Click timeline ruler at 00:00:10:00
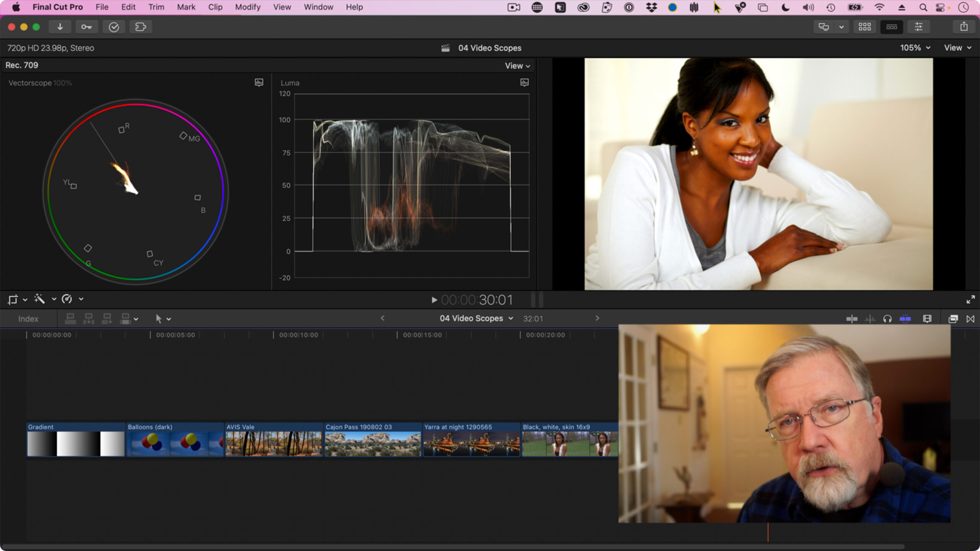Viewport: 980px width, 551px height. pyautogui.click(x=298, y=335)
